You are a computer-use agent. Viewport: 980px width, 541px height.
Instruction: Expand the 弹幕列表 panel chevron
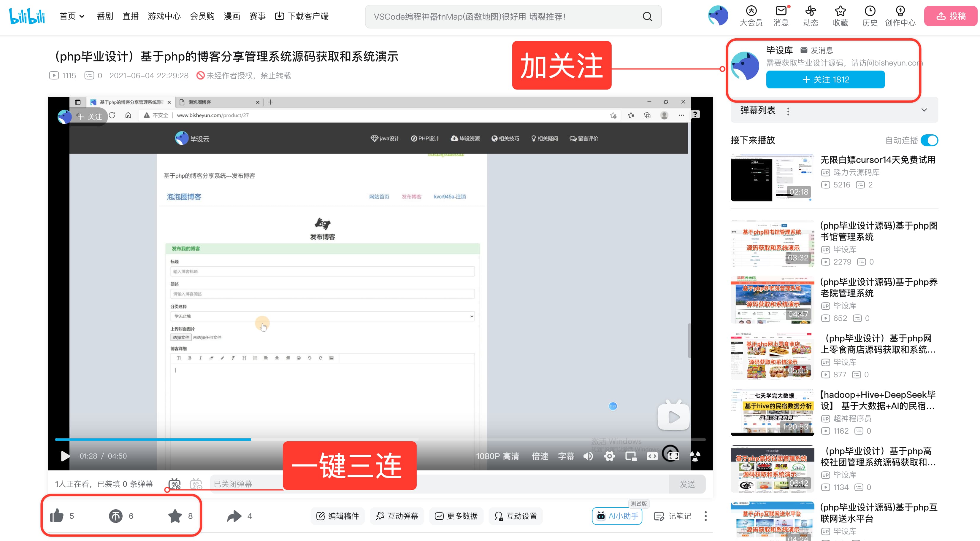point(924,110)
